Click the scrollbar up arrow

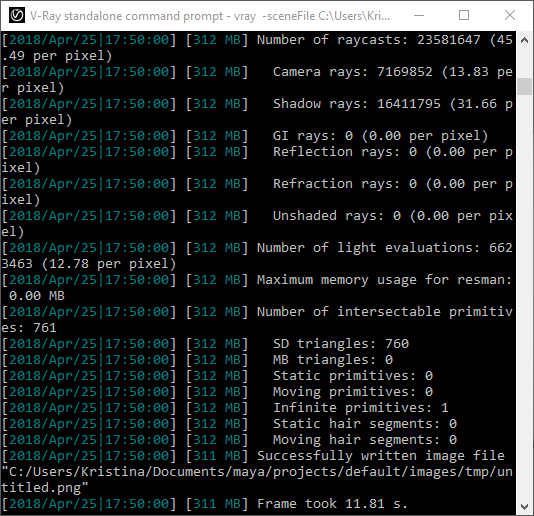[x=524, y=41]
